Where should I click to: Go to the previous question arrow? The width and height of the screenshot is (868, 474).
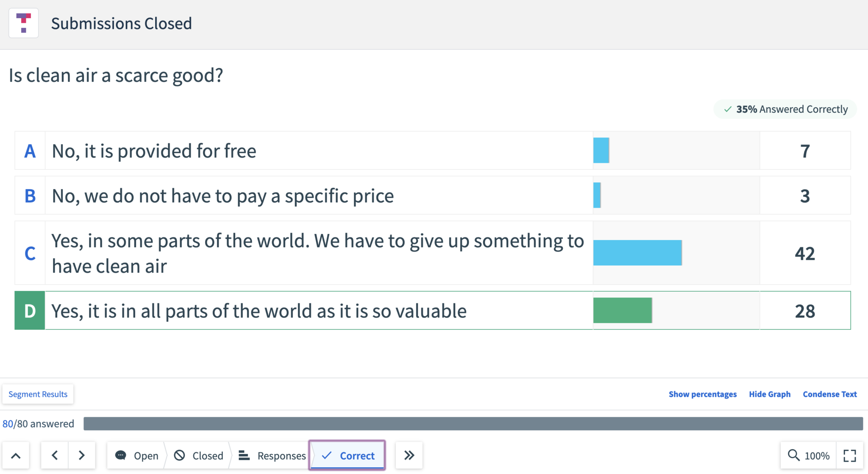click(55, 455)
